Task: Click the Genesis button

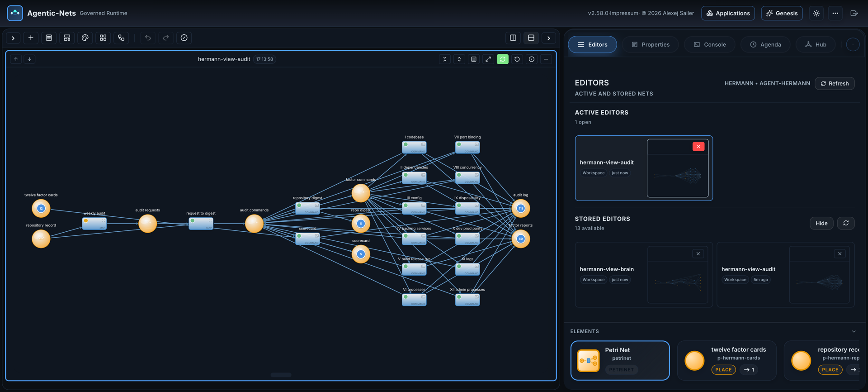Action: point(782,13)
